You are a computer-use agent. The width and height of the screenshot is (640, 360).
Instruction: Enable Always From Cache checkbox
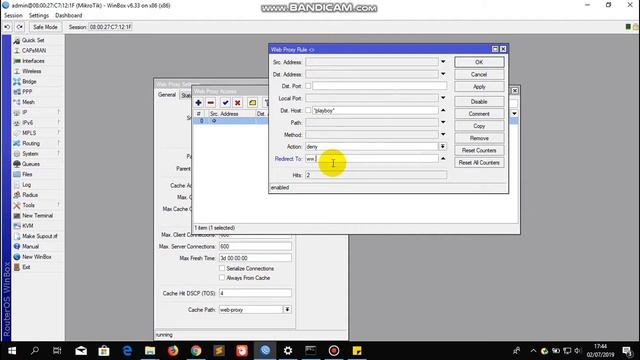(222, 278)
